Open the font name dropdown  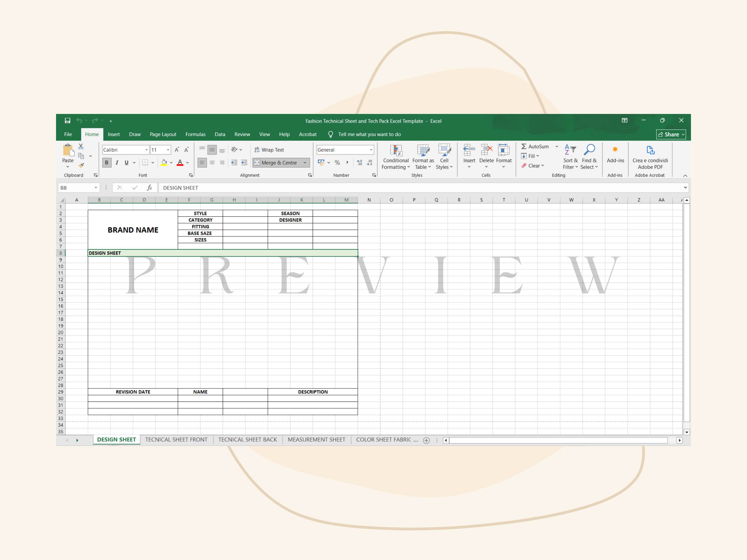click(147, 150)
